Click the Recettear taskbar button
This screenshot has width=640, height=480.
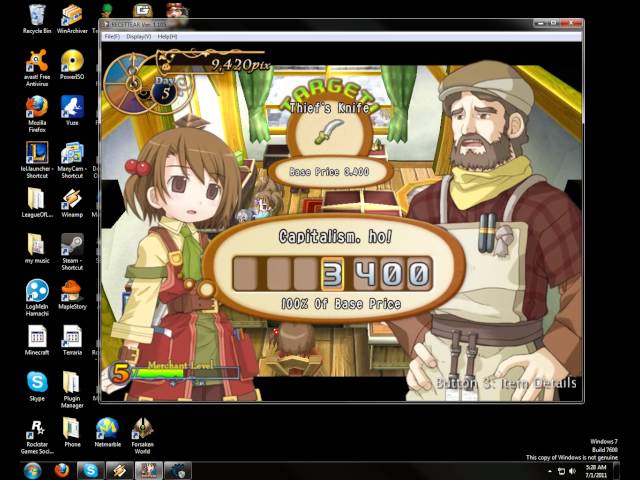[149, 471]
